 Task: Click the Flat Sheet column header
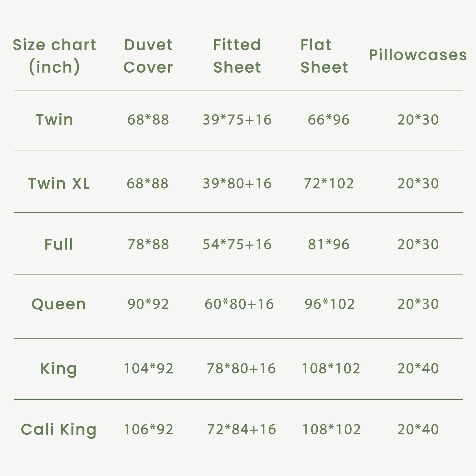[324, 56]
